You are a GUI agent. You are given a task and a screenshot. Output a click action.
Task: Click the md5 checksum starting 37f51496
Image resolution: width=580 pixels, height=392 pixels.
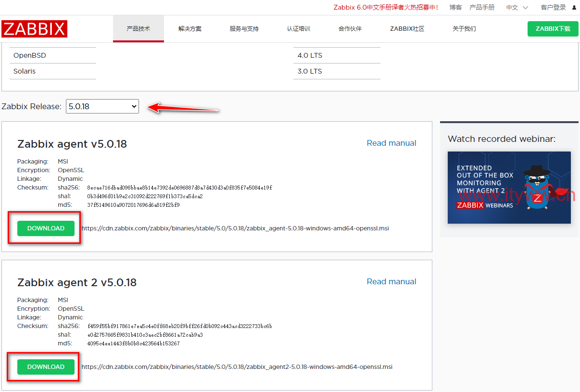(x=133, y=205)
